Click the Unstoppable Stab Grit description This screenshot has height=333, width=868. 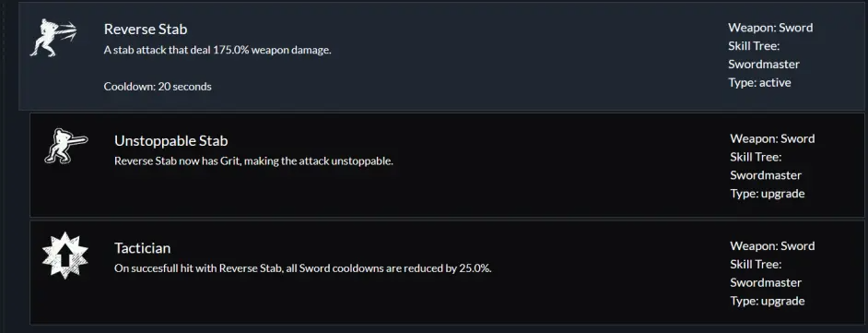(x=253, y=161)
